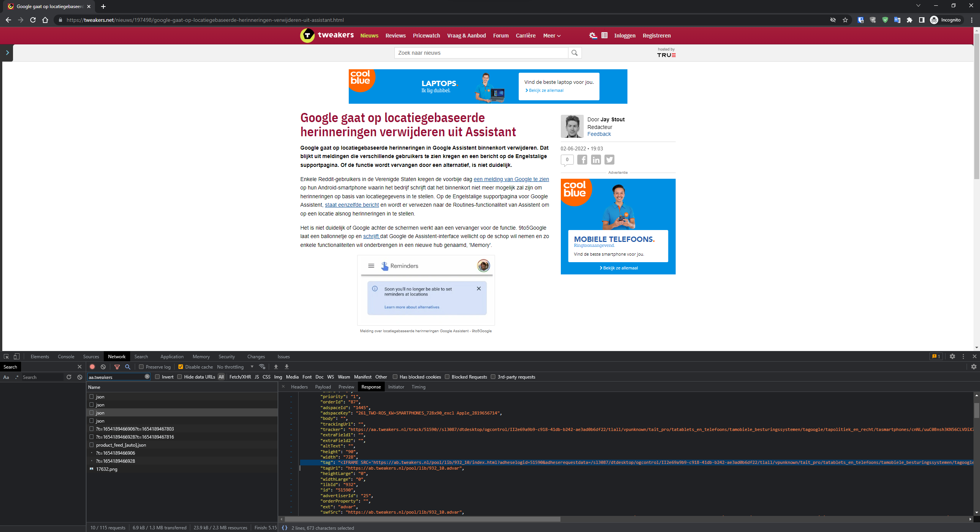
Task: Check the Invert filter checkbox
Action: click(158, 377)
